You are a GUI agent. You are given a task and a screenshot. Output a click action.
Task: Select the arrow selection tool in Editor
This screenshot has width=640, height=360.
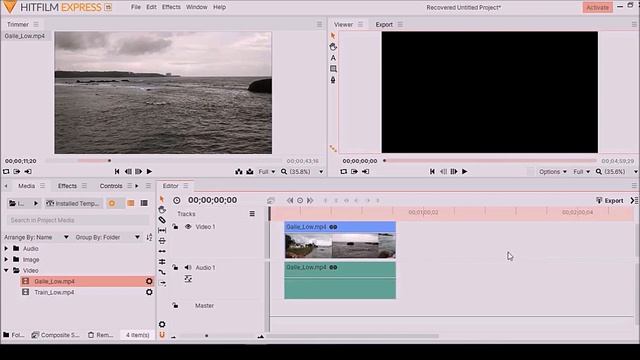tap(162, 199)
